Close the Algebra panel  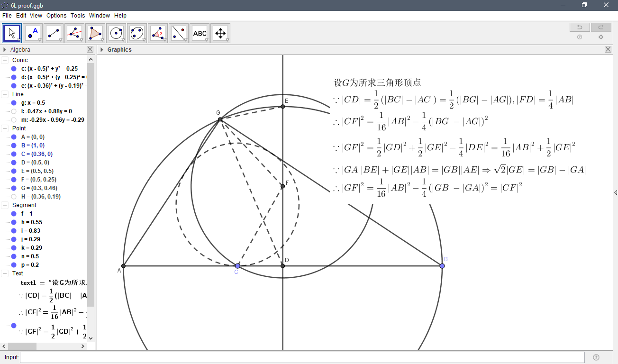pos(90,49)
